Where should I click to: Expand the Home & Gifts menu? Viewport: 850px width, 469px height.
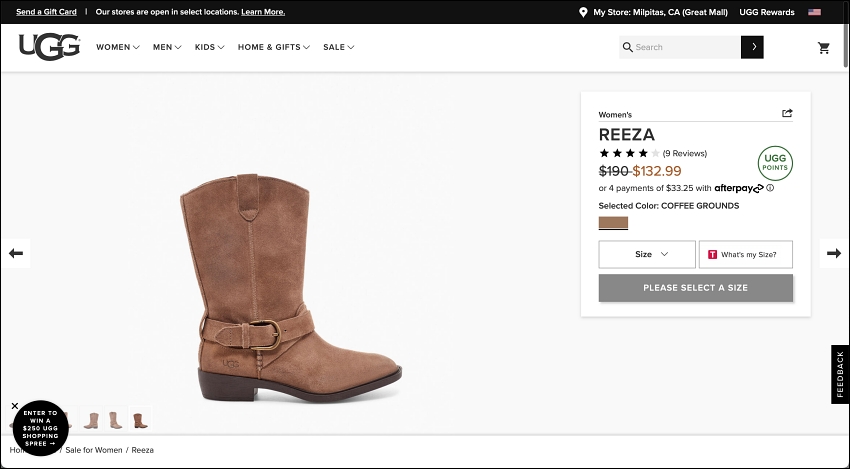274,47
